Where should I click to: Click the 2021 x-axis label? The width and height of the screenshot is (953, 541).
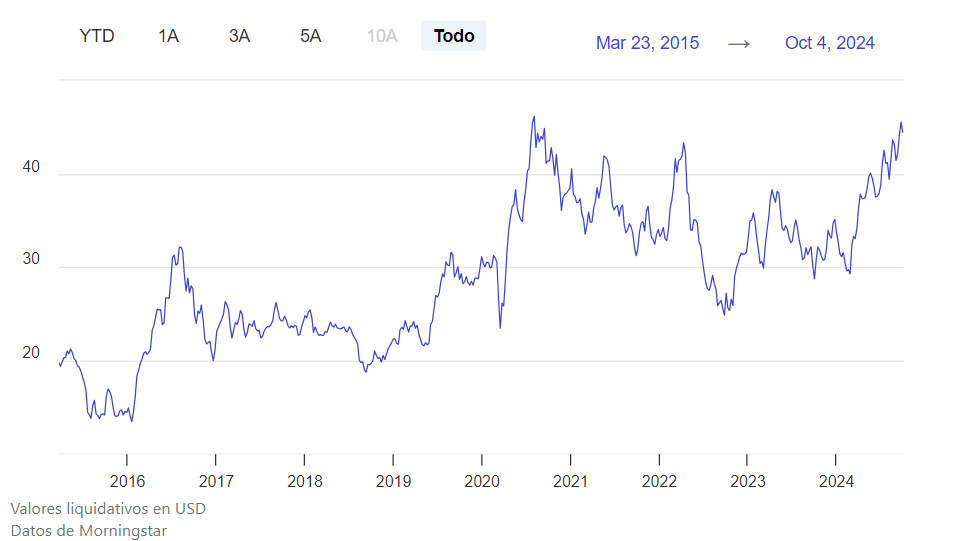point(570,482)
